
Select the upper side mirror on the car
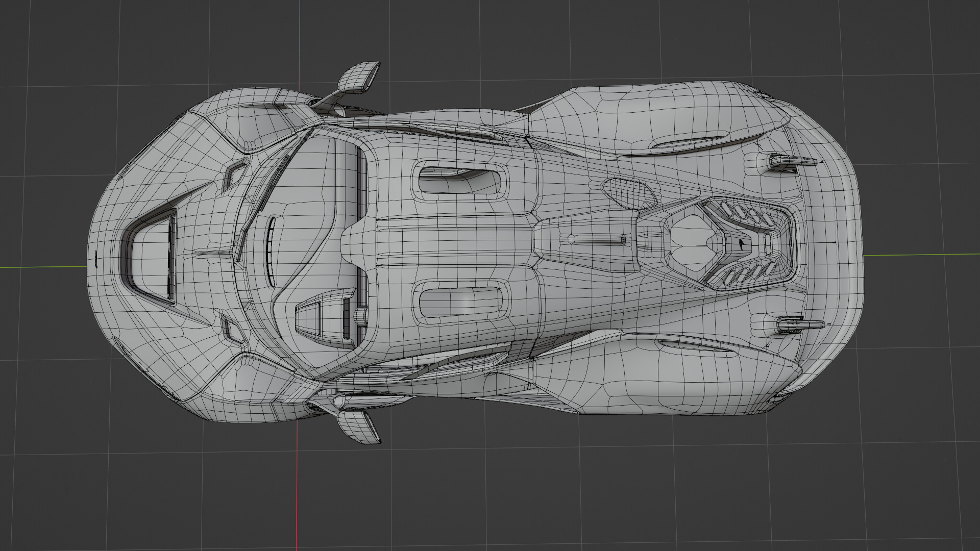pos(359,78)
